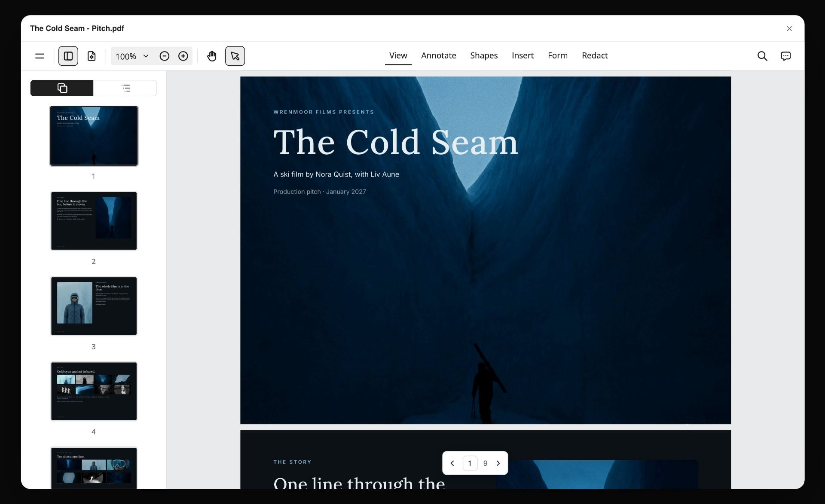Go to next page arrow
Screen dimensions: 825x504
[498, 463]
